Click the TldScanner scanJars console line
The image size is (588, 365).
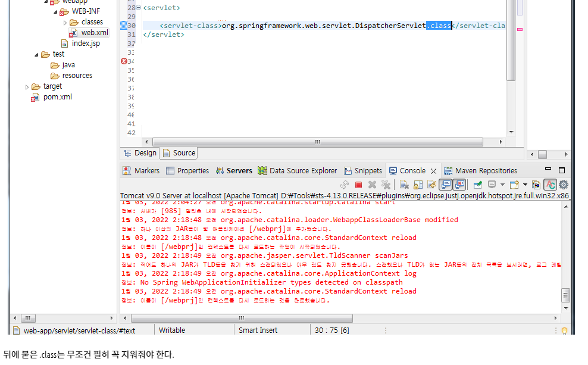coord(264,255)
